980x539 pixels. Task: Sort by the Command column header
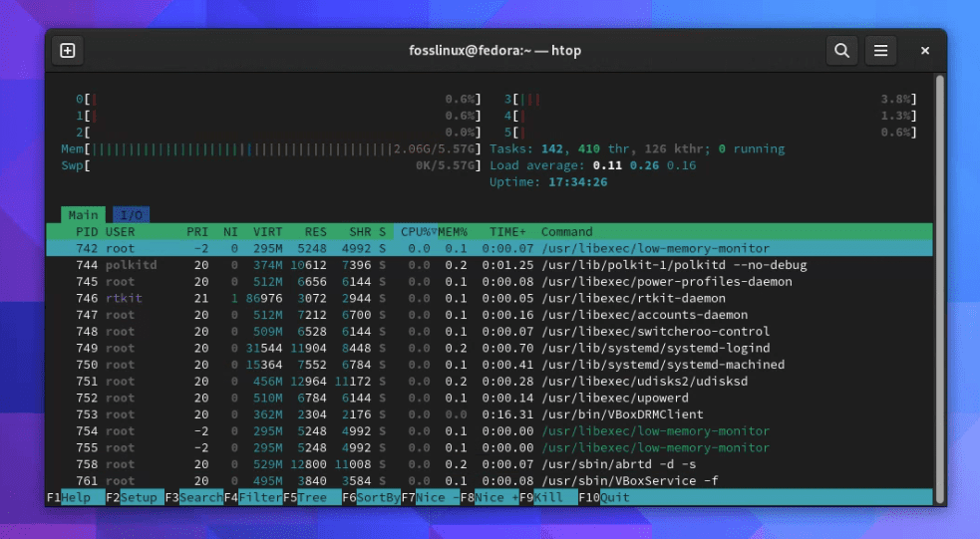click(567, 232)
